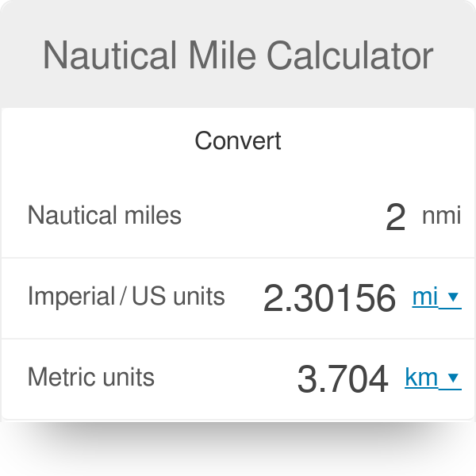Screen dimensions: 476x476
Task: Focus the Imperial value 2.30156 field
Action: tap(329, 298)
